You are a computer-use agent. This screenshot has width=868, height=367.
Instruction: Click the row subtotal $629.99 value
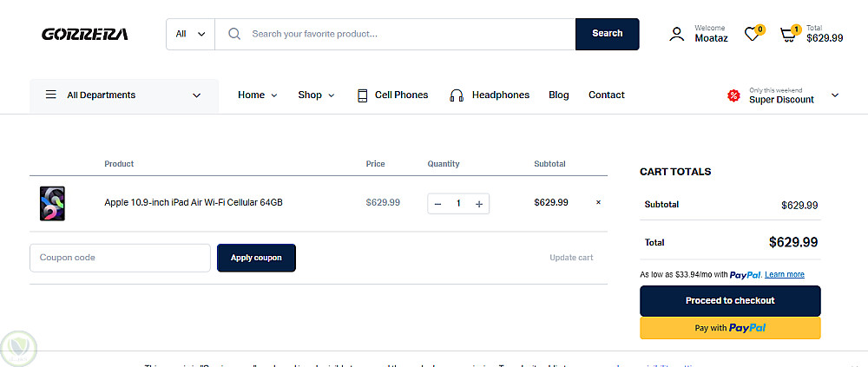coord(551,203)
